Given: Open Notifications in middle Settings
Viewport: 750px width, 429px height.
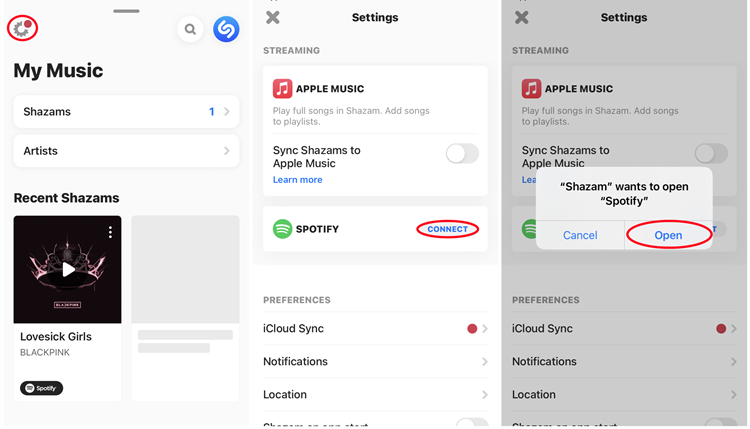Looking at the screenshot, I should [x=375, y=362].
